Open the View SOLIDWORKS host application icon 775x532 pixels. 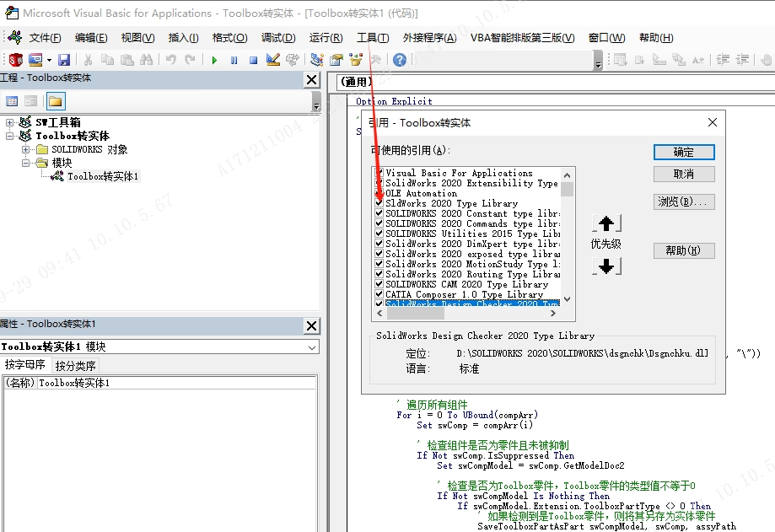tap(15, 60)
